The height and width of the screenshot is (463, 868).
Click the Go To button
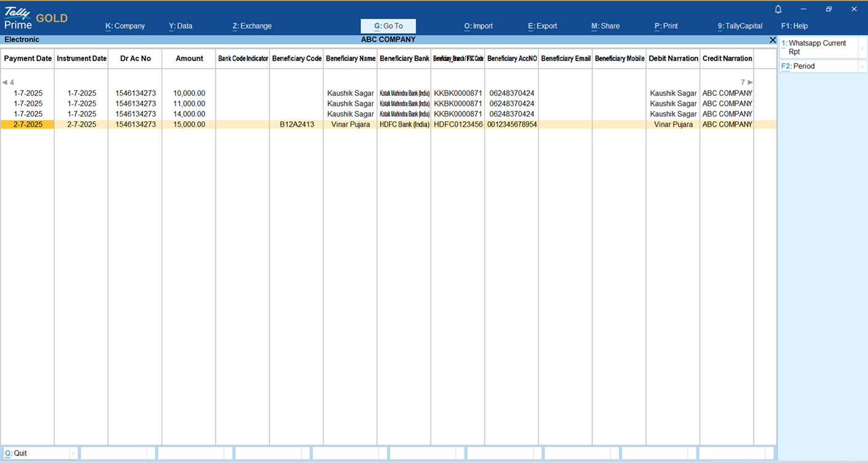[x=388, y=26]
